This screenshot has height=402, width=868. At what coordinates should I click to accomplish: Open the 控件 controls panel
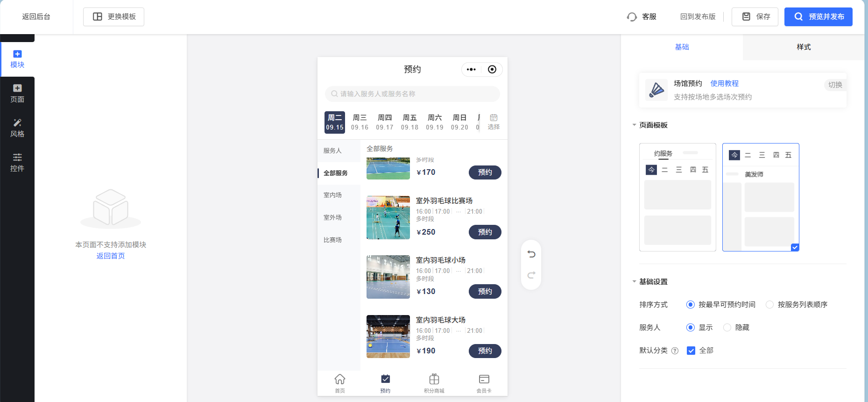pyautogui.click(x=17, y=163)
